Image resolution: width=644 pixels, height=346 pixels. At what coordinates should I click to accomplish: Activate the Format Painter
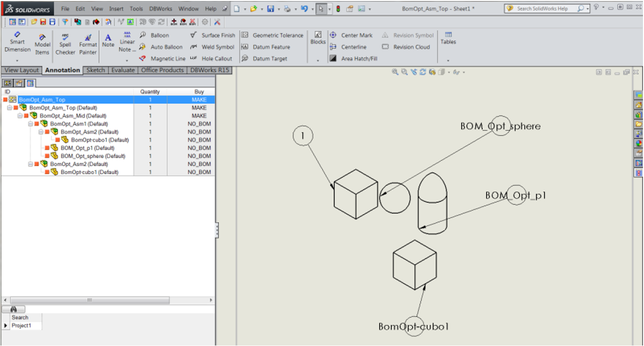[88, 45]
